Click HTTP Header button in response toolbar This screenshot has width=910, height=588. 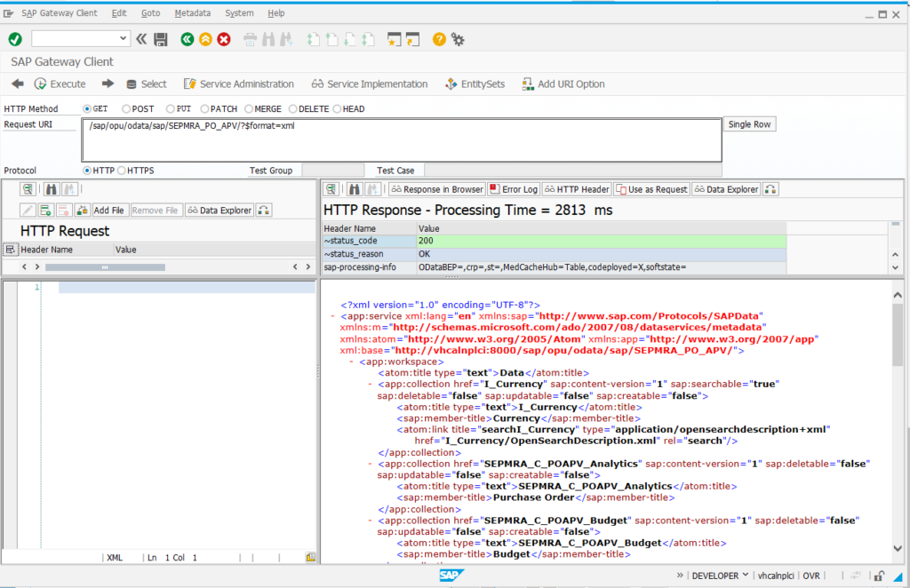click(577, 189)
